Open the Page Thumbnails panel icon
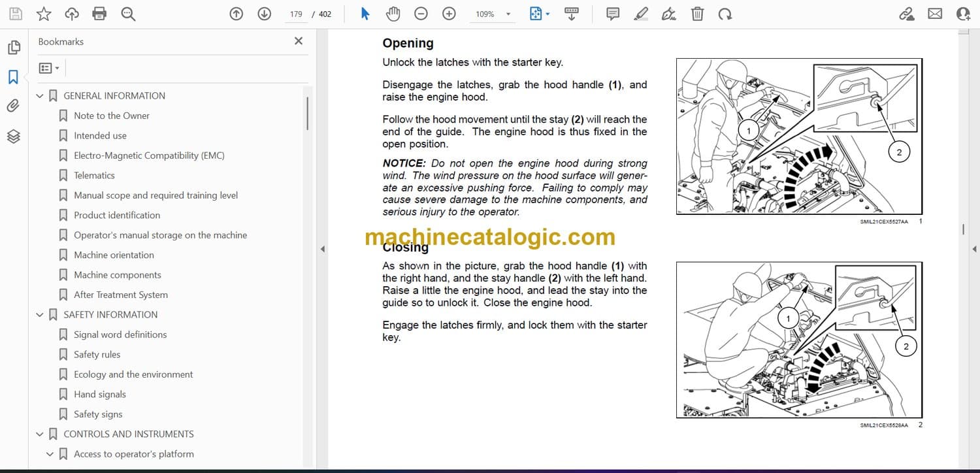This screenshot has height=473, width=980. click(x=14, y=48)
